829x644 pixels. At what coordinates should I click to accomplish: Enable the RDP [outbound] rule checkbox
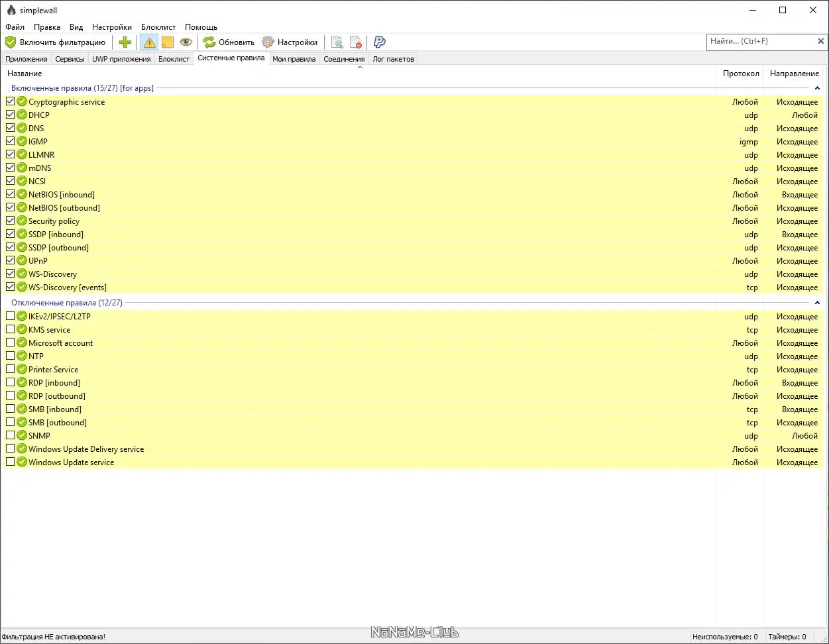click(10, 396)
